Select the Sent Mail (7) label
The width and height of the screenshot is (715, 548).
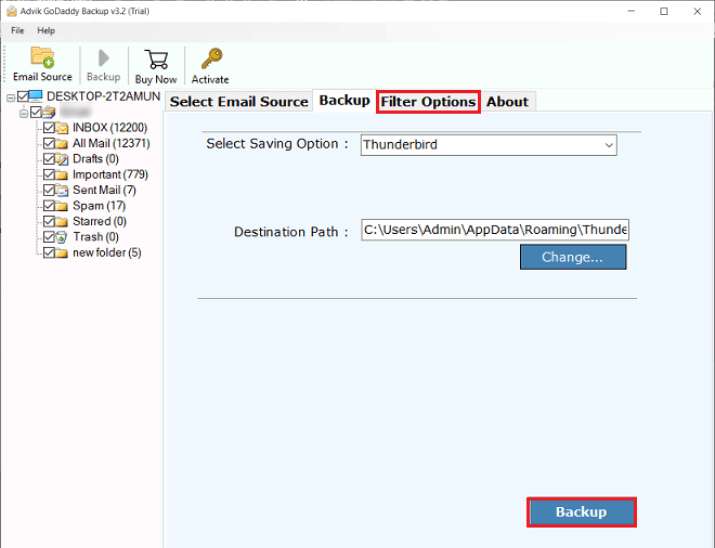click(104, 190)
